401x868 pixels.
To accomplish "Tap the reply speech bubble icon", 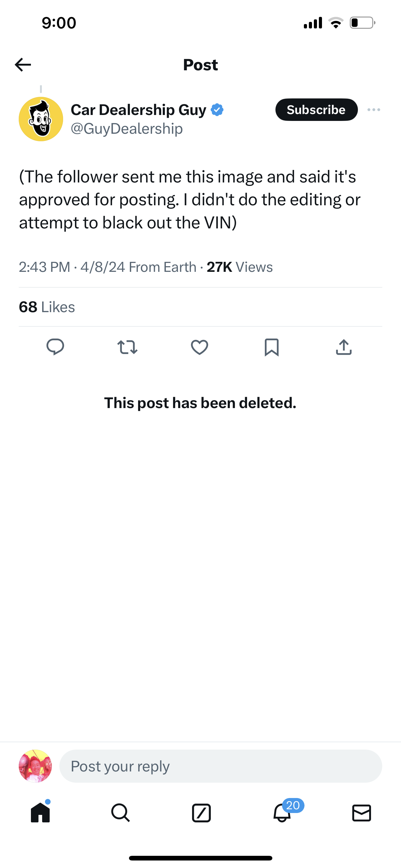I will click(55, 347).
